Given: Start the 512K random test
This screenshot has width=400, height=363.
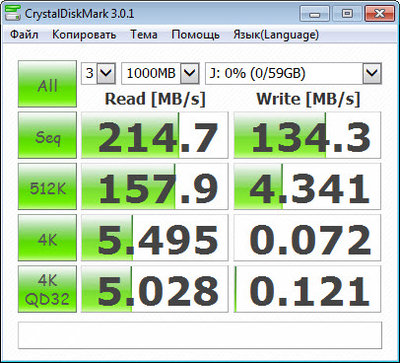Looking at the screenshot, I should click(47, 187).
